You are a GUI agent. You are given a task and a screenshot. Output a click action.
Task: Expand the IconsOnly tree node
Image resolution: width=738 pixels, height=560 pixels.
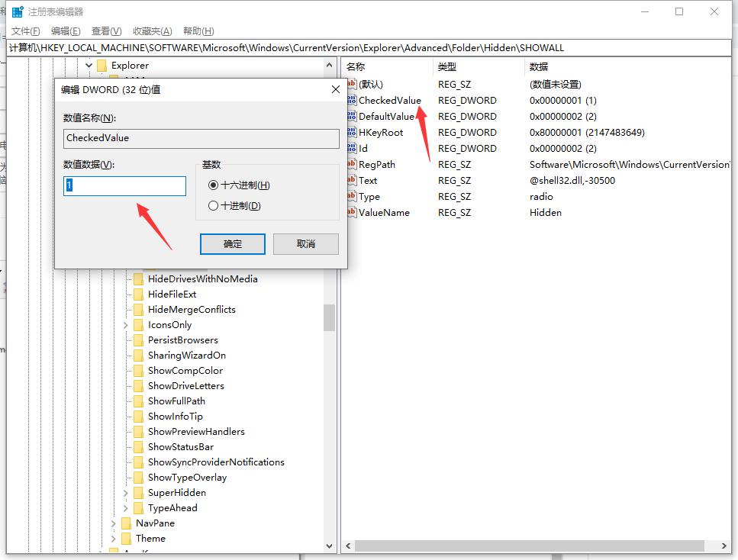(x=126, y=325)
